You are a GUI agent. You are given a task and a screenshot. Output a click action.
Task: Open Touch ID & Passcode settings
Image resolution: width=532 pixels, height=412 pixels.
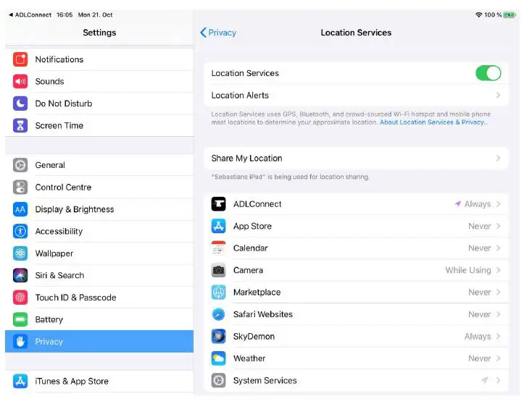point(75,298)
